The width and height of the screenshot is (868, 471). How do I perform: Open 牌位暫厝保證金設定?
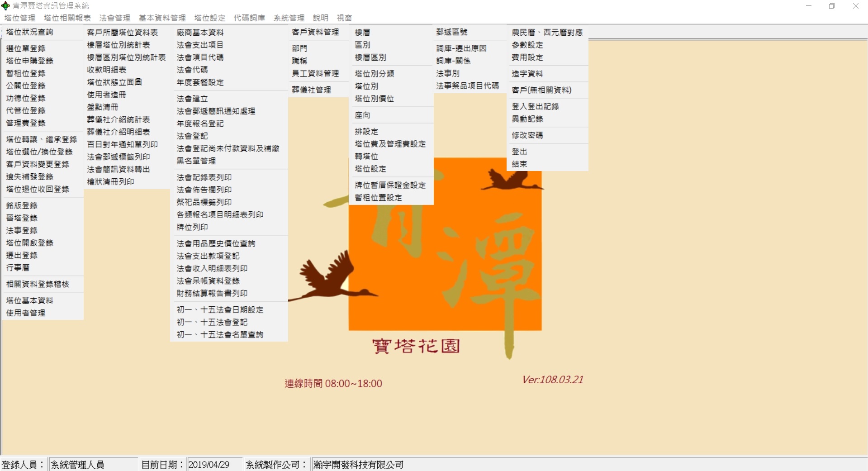point(391,185)
